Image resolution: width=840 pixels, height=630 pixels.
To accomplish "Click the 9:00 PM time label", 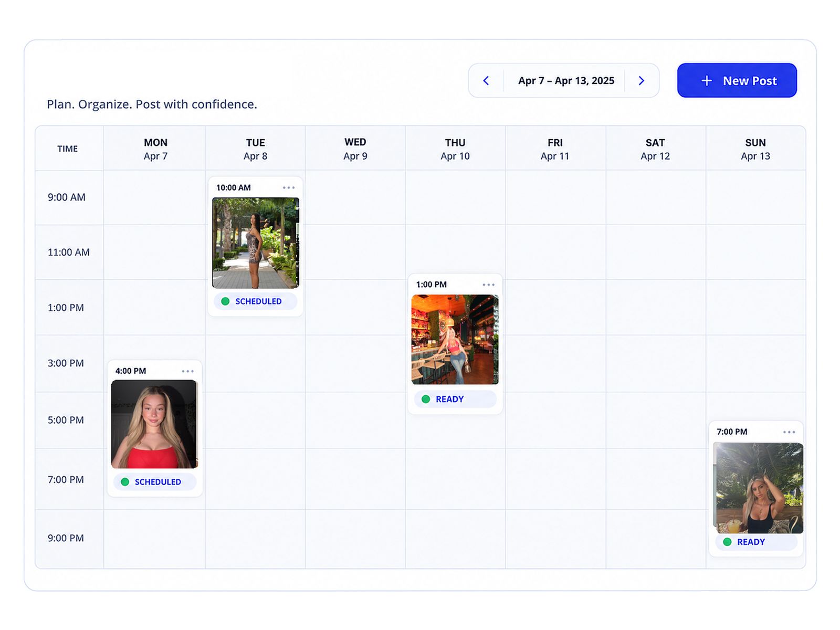I will (66, 538).
